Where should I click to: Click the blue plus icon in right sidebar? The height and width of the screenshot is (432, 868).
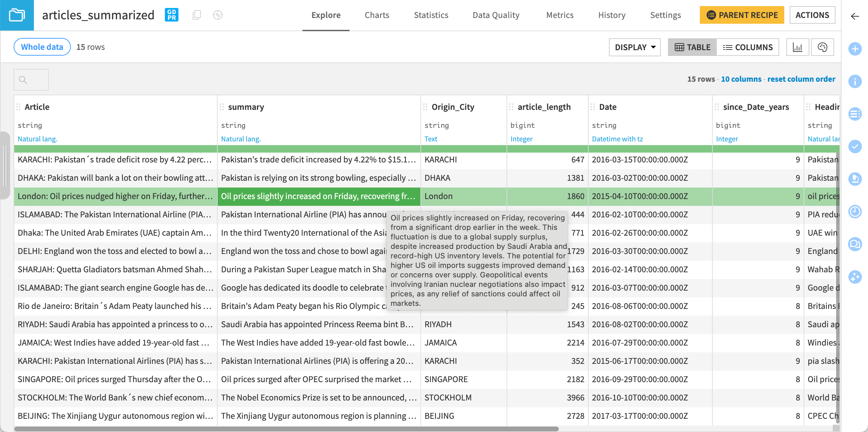pos(855,48)
